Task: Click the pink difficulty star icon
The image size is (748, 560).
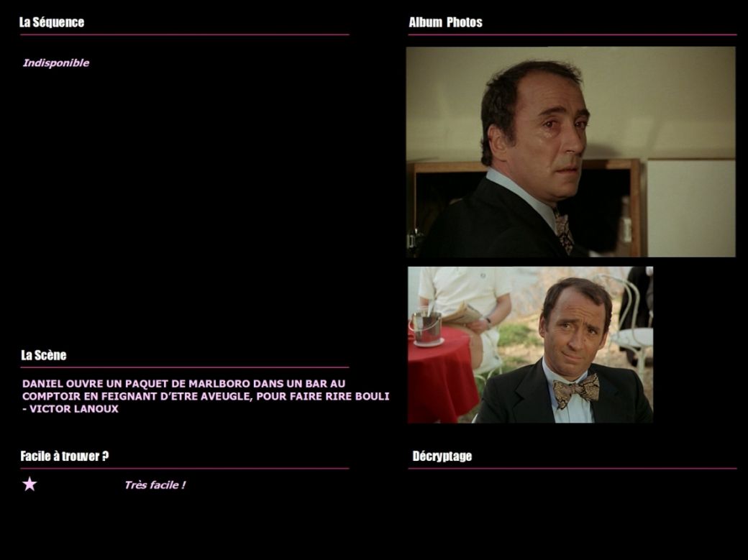Action: (x=29, y=484)
